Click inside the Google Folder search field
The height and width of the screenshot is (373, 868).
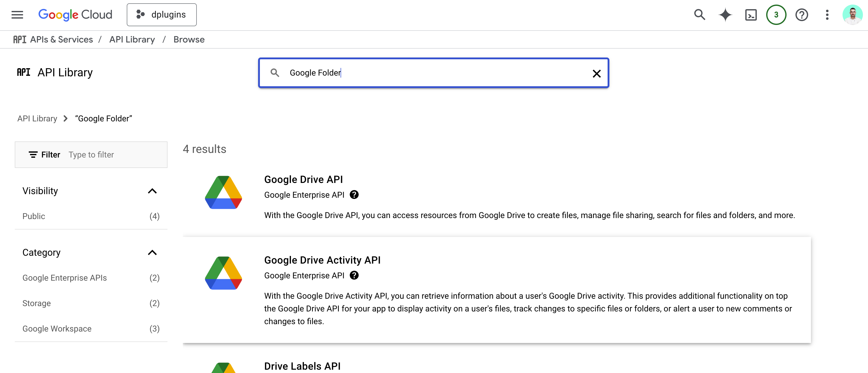coord(433,73)
